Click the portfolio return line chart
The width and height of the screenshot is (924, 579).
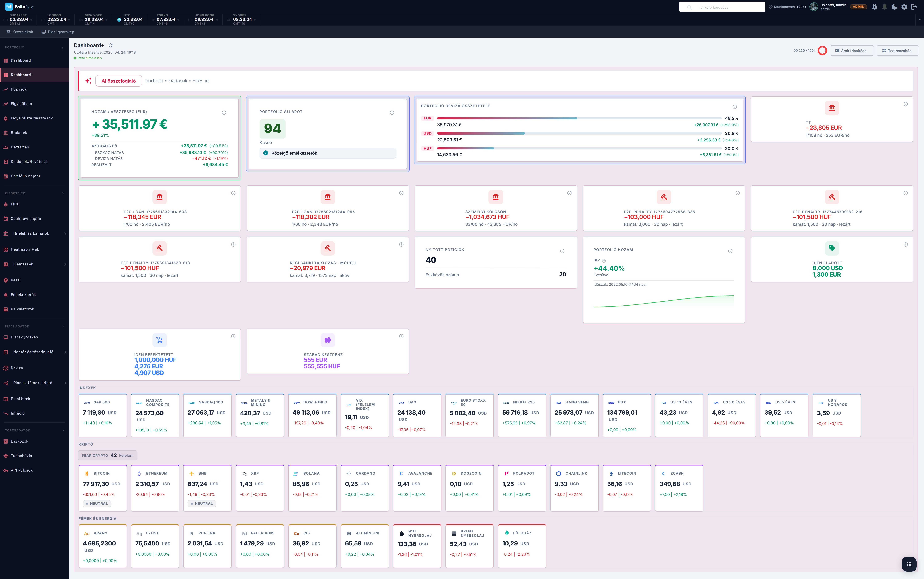click(664, 301)
